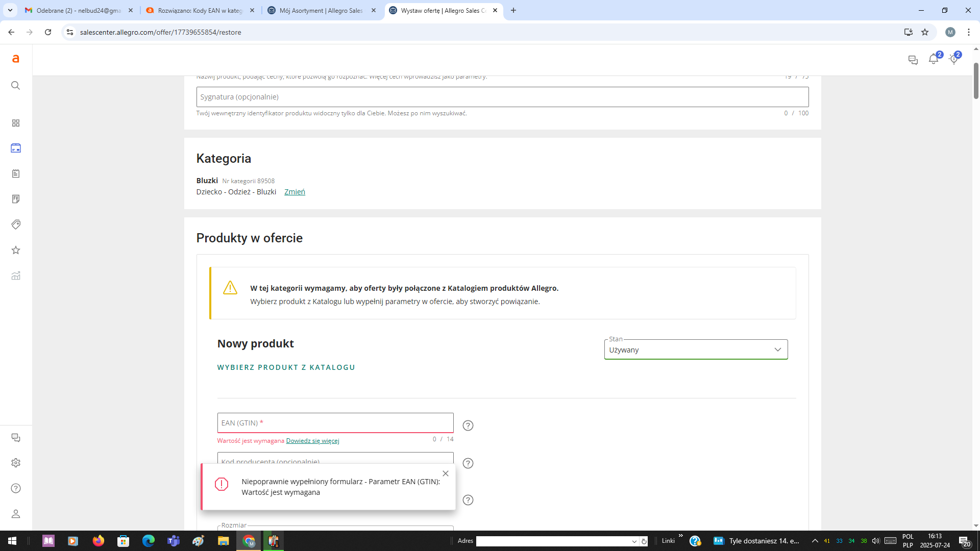Open the dashboard grid icon in sidebar
Viewport: 980px width, 551px height.
[x=16, y=123]
